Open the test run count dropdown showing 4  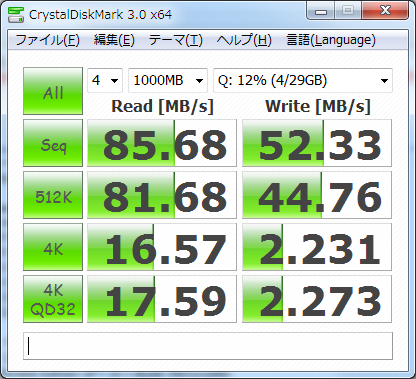(105, 80)
